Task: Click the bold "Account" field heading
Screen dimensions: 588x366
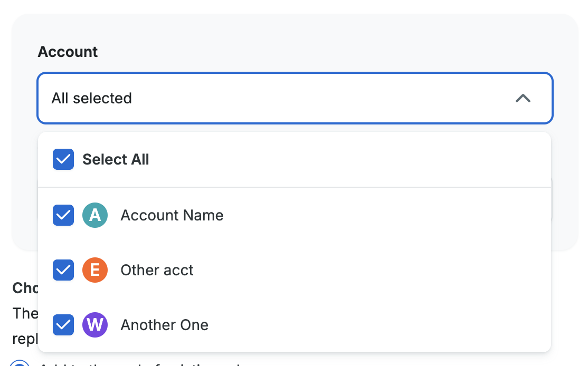Action: (68, 52)
